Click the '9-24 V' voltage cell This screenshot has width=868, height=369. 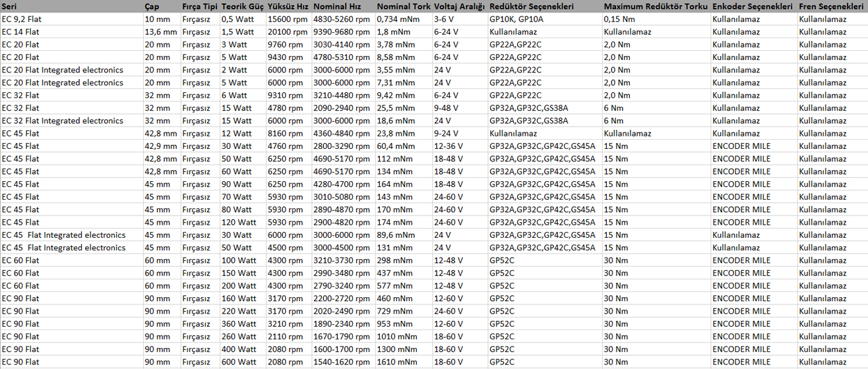pyautogui.click(x=460, y=133)
